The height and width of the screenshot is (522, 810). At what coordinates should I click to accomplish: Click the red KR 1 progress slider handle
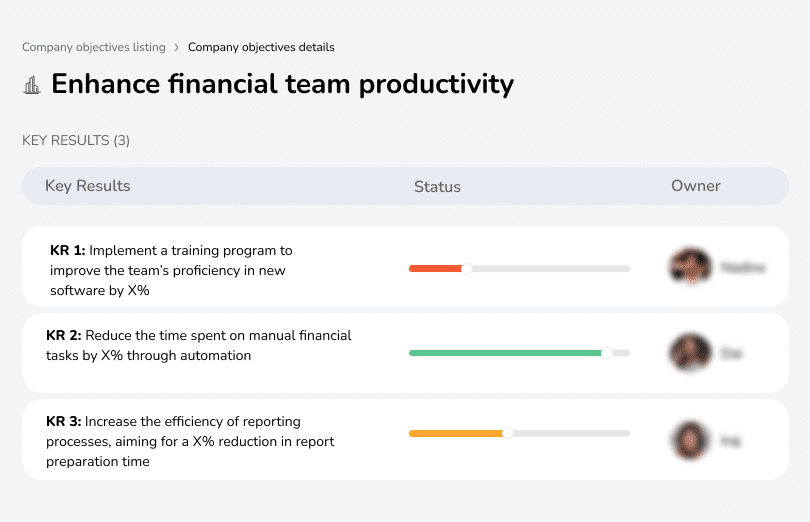click(x=466, y=269)
